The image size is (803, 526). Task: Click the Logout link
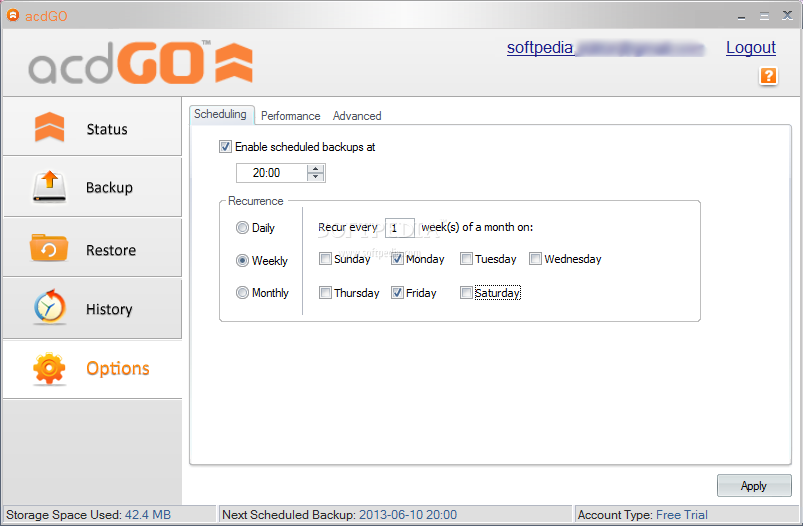click(751, 48)
